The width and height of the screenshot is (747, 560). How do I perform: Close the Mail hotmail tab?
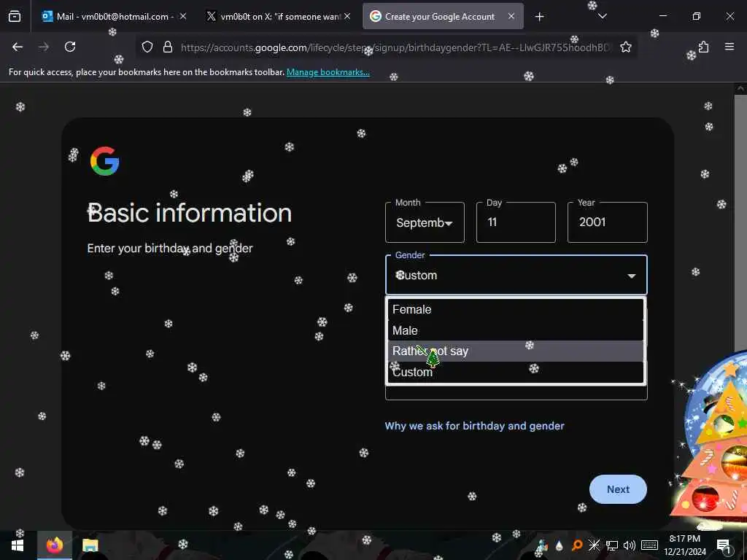pyautogui.click(x=183, y=16)
